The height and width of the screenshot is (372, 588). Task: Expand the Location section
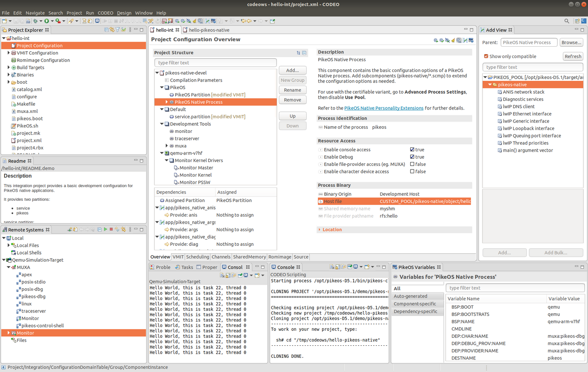tap(319, 230)
